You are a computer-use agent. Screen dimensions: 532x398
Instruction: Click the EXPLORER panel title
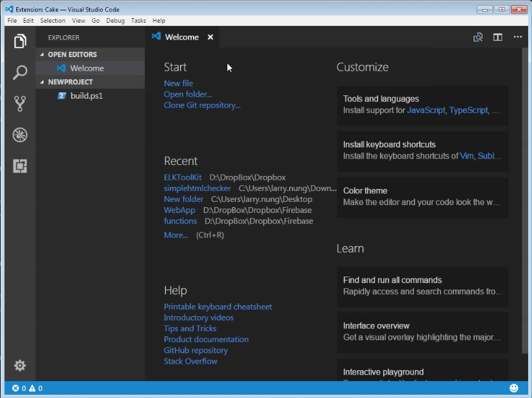64,38
